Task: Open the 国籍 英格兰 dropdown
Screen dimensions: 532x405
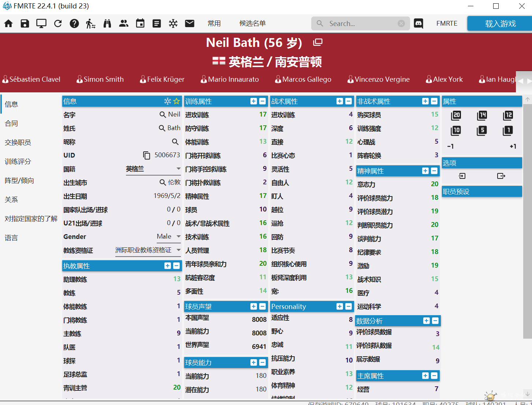Action: (x=153, y=169)
